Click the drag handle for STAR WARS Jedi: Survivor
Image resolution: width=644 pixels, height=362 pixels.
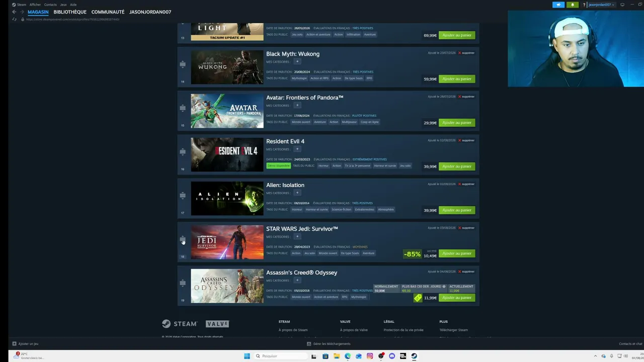[x=182, y=239]
